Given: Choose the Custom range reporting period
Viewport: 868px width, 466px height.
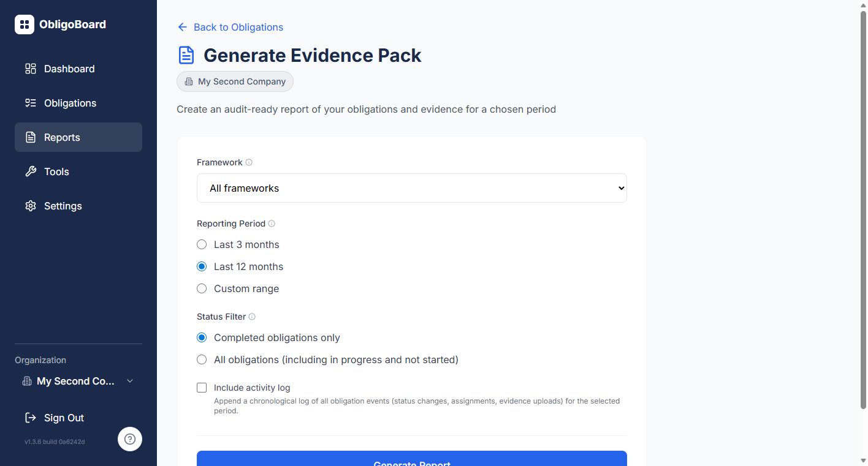Looking at the screenshot, I should [x=202, y=288].
